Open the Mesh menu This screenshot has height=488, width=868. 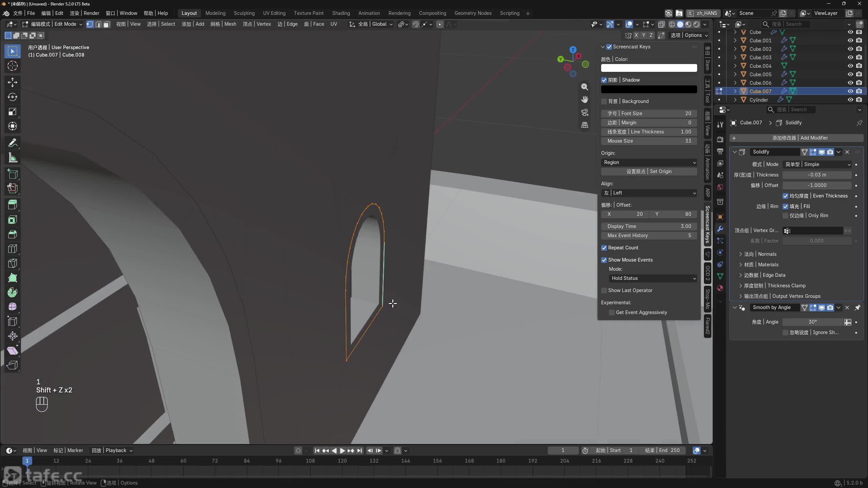(223, 24)
